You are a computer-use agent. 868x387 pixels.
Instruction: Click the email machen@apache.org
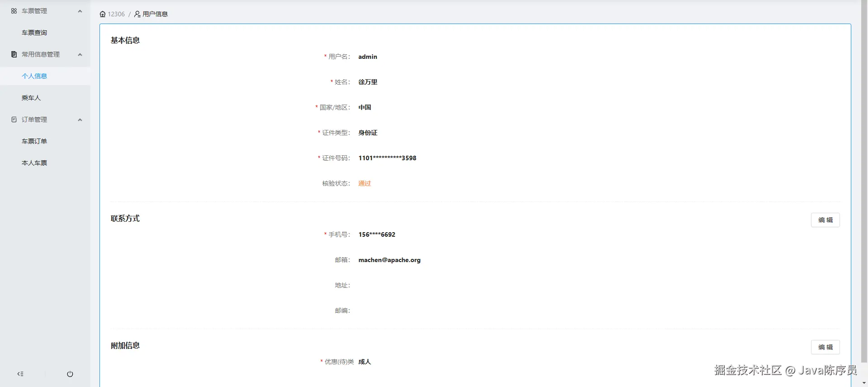389,260
